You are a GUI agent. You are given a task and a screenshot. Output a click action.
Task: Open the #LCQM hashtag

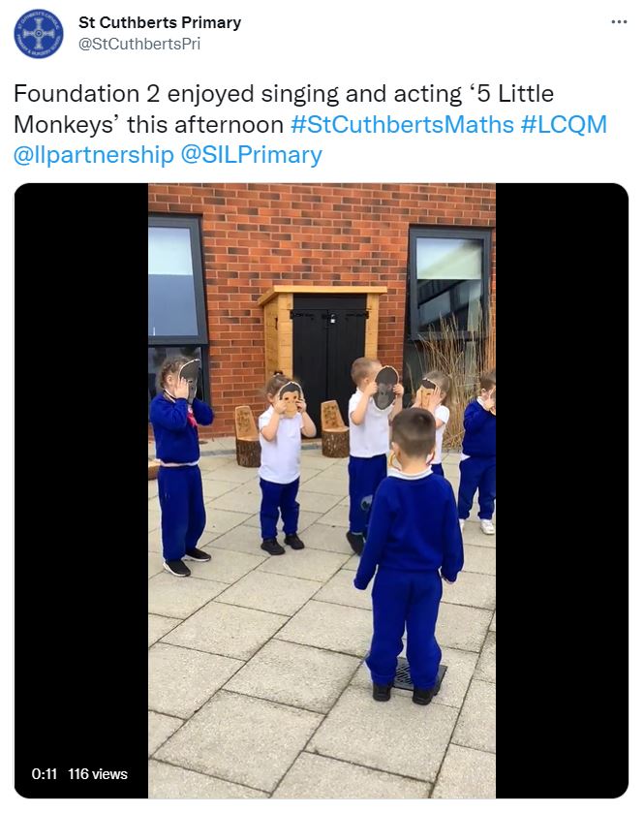coord(564,125)
